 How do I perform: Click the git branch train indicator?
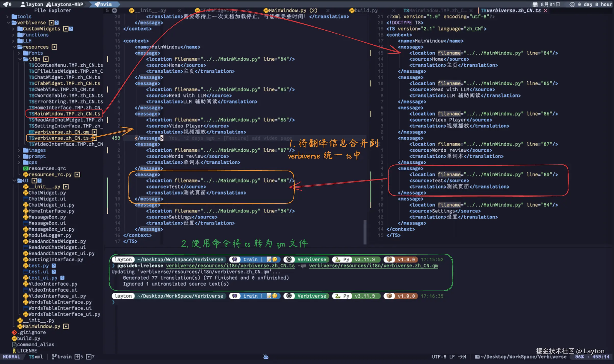[x=62, y=357]
